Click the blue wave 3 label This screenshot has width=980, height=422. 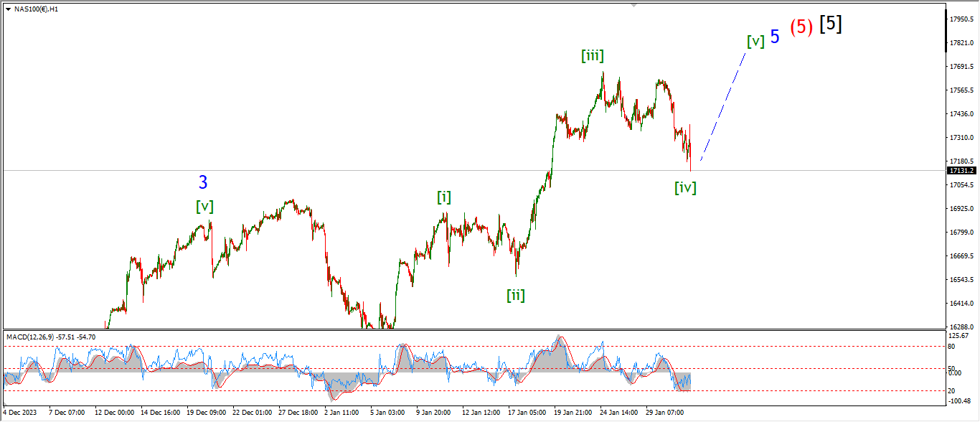(203, 183)
